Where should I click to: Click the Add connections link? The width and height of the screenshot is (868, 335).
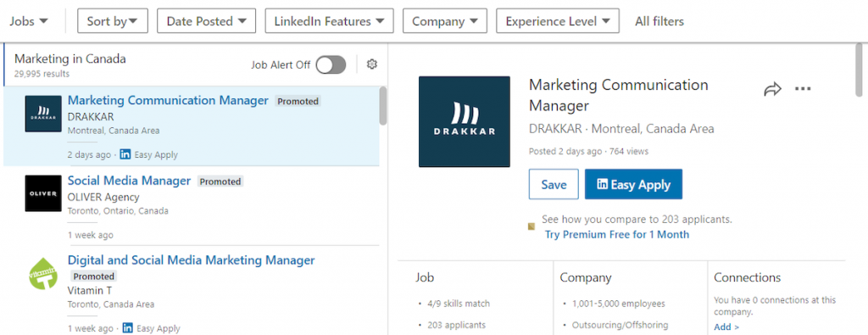(726, 327)
